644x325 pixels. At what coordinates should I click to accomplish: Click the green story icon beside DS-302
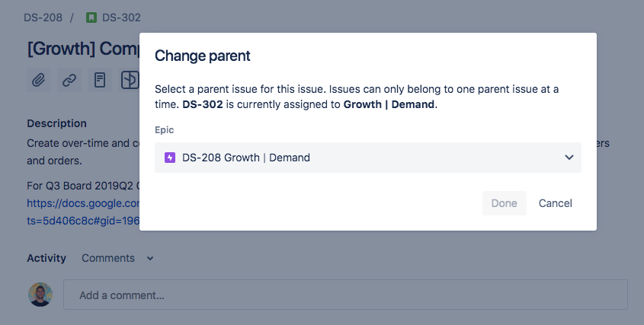tap(91, 18)
